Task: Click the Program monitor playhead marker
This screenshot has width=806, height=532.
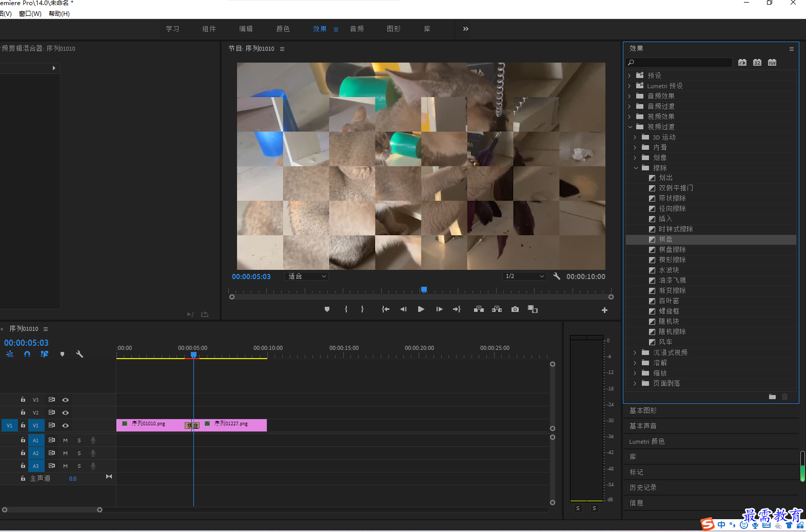Action: (424, 290)
